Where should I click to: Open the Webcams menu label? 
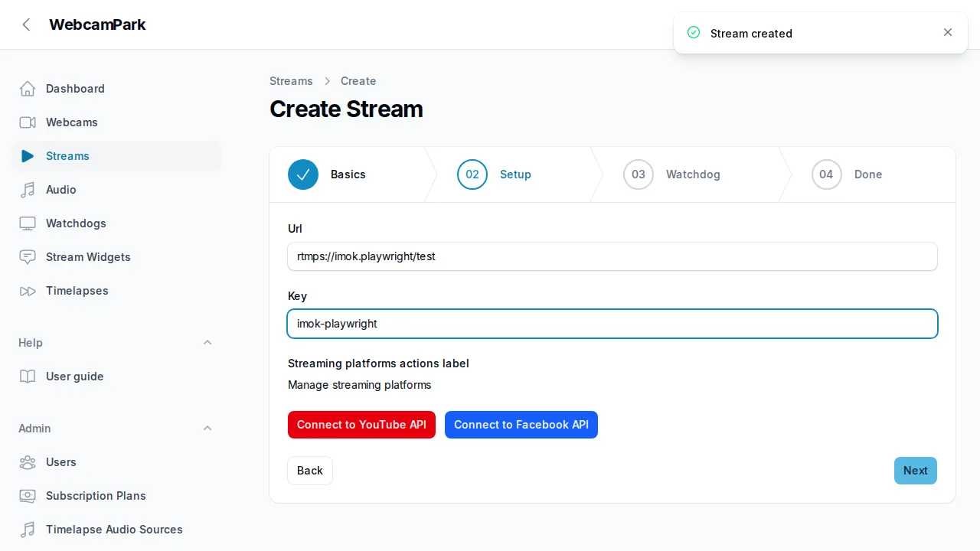(x=72, y=122)
